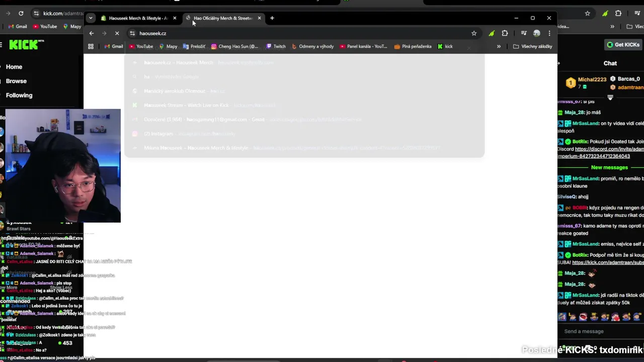Image resolution: width=644 pixels, height=362 pixels.
Task: Open Gmail bookmark in the front window
Action: click(x=113, y=46)
